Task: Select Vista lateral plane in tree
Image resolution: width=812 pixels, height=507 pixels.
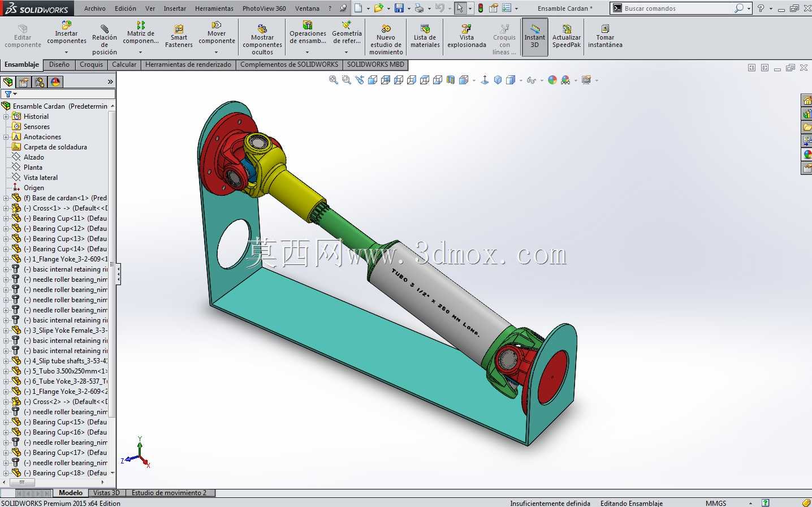Action: 41,178
